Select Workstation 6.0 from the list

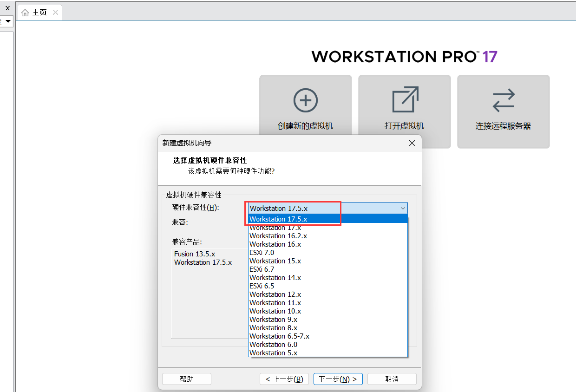coord(328,345)
